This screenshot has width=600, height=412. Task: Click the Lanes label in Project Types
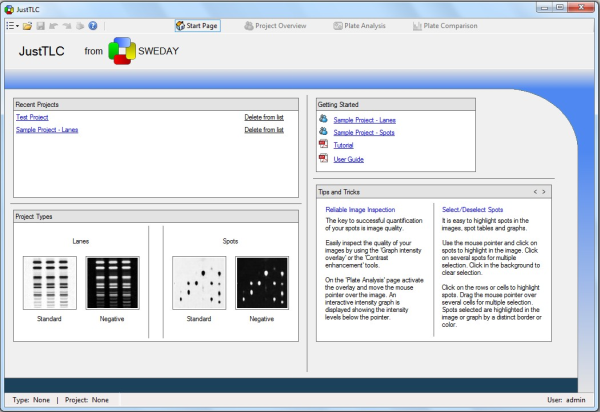pyautogui.click(x=81, y=241)
